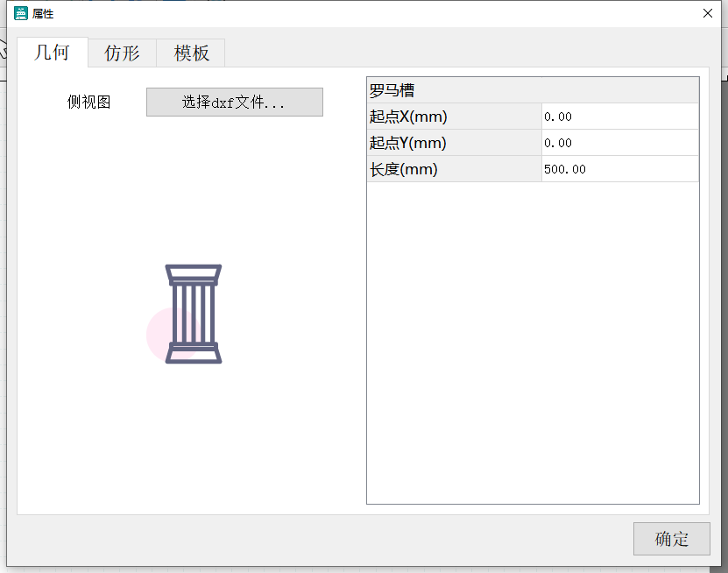Confirm with the 确定 button

click(x=671, y=539)
